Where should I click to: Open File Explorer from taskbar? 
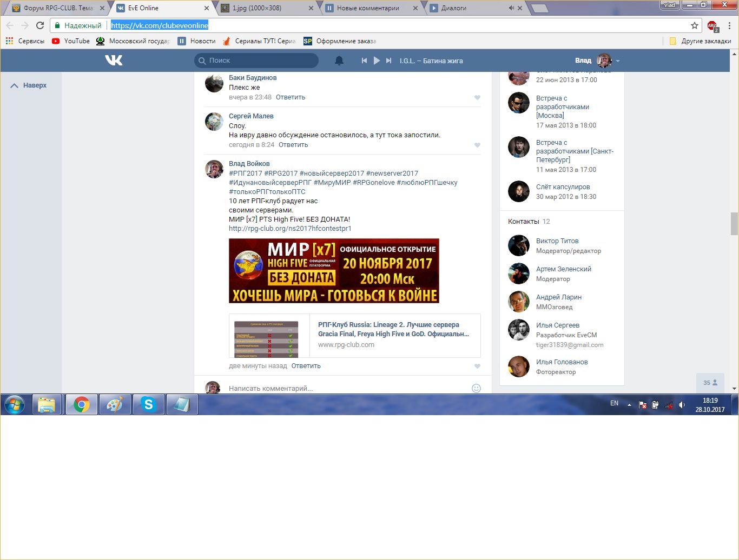pyautogui.click(x=47, y=404)
